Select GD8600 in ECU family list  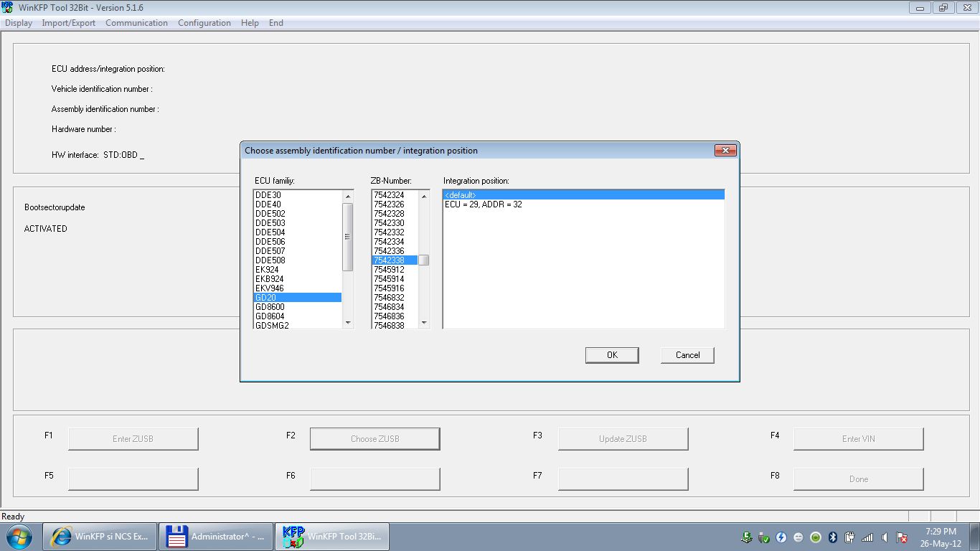point(298,307)
